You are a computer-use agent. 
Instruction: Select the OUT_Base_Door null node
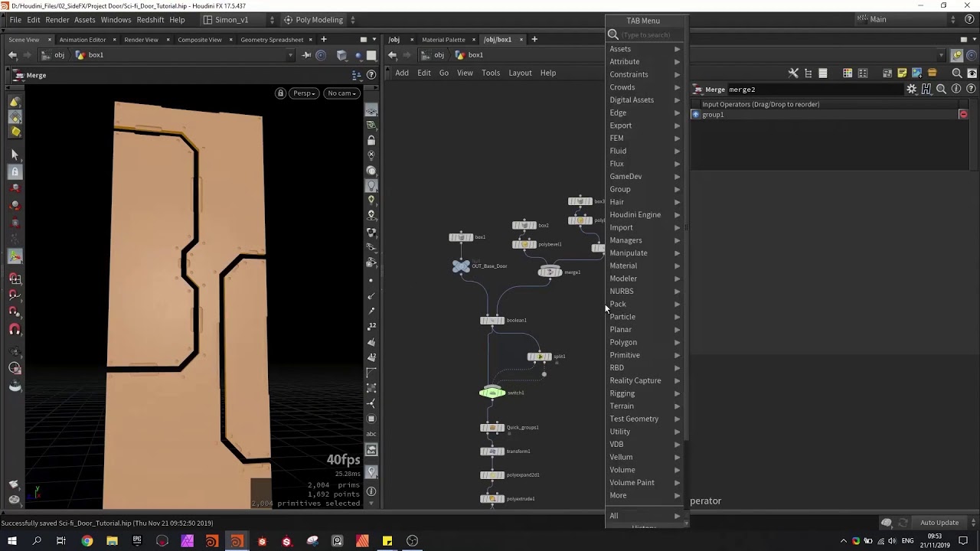461,266
